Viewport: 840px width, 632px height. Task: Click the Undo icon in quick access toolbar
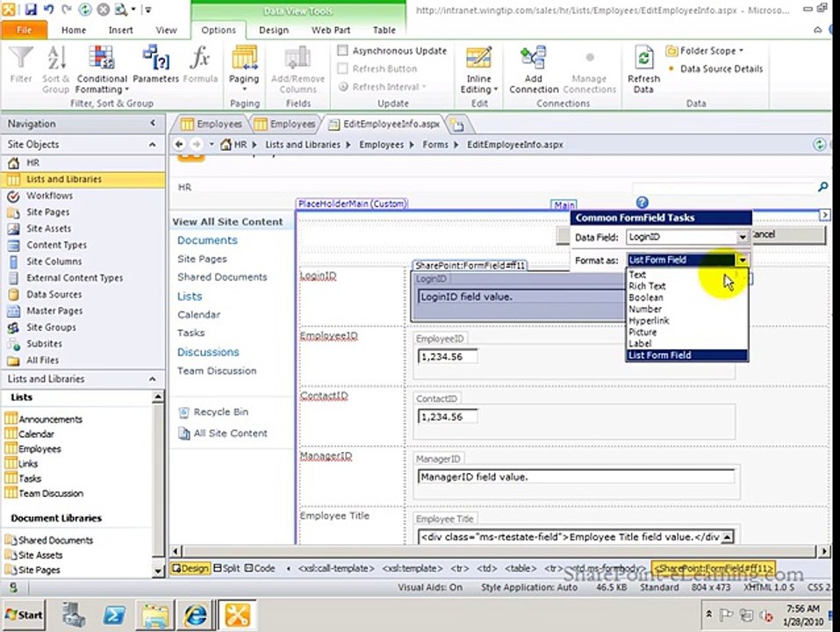tap(49, 9)
